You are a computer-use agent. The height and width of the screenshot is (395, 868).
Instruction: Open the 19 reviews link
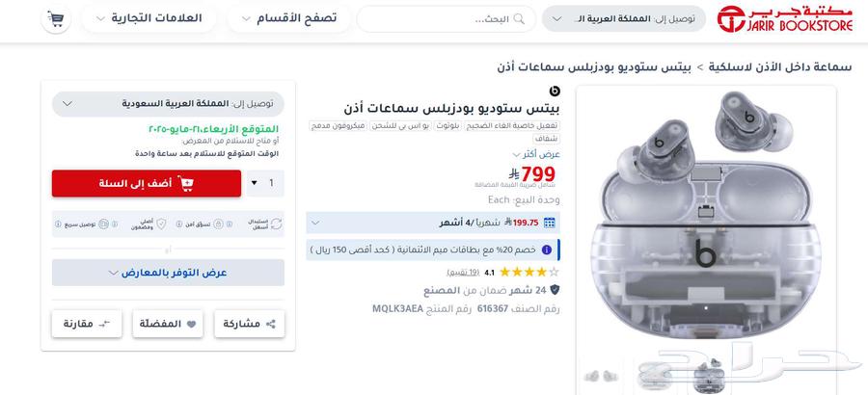463,273
